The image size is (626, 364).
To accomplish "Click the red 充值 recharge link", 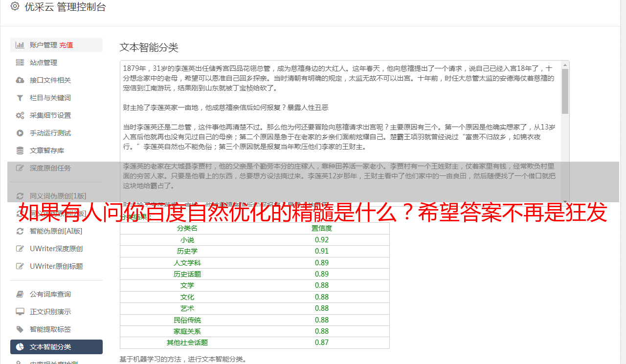I will click(66, 45).
